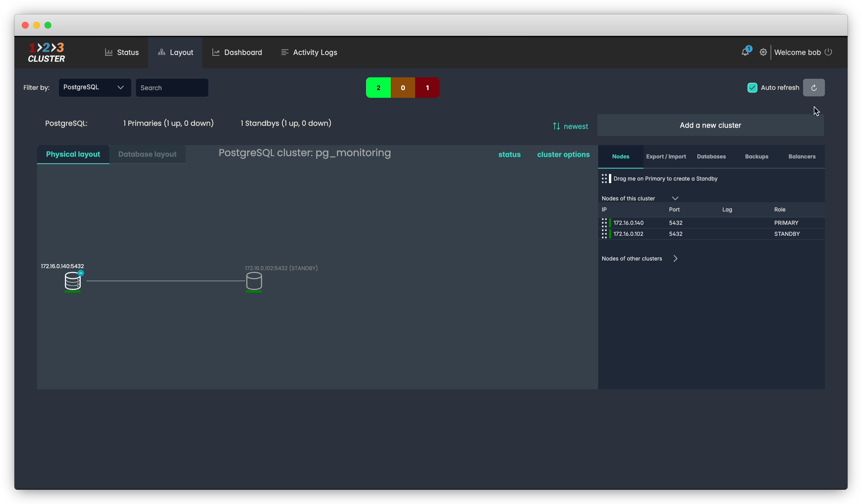Collapse primary node using blue minus badge
This screenshot has height=504, width=862.
click(81, 273)
